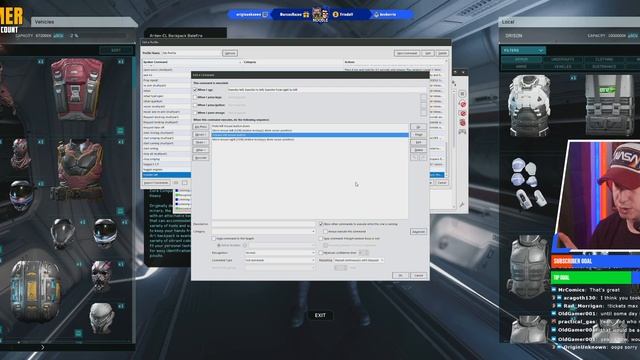The width and height of the screenshot is (640, 360).
Task: Click the Key Press button
Action: click(200, 127)
